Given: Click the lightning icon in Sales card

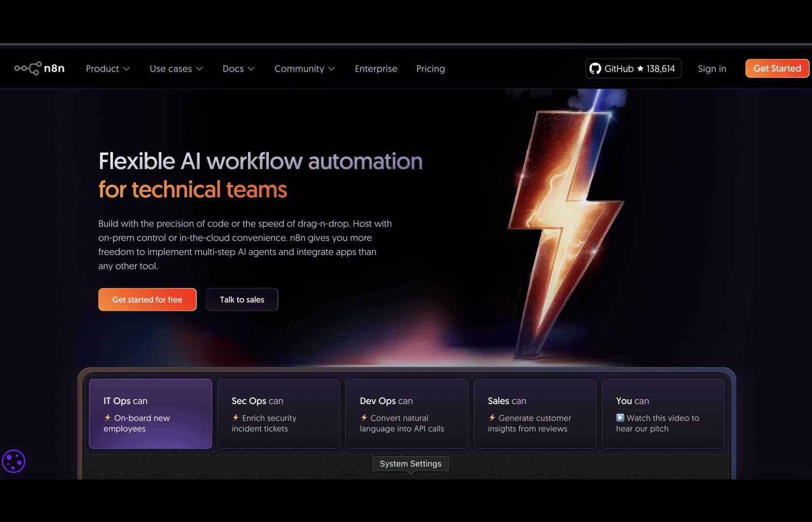Looking at the screenshot, I should (x=492, y=418).
